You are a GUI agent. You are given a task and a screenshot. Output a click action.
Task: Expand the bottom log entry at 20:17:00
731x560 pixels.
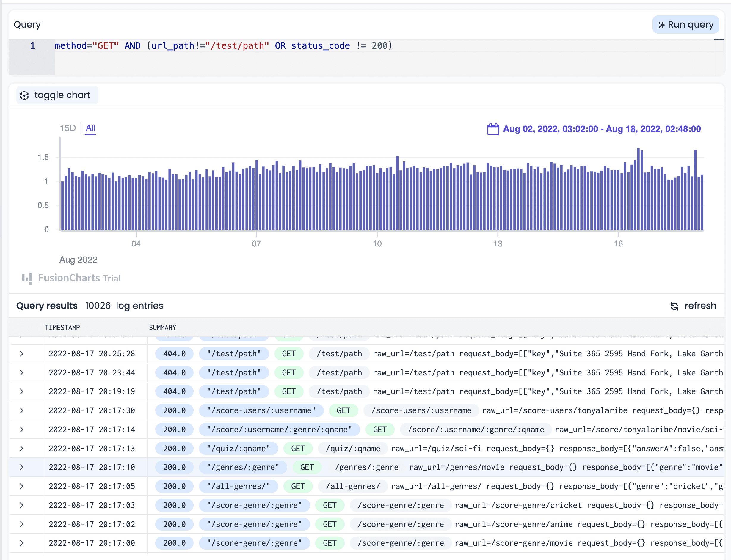[x=22, y=543]
